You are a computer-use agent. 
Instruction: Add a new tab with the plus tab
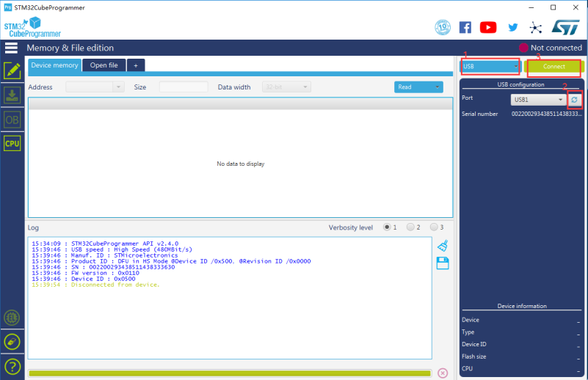(x=136, y=65)
